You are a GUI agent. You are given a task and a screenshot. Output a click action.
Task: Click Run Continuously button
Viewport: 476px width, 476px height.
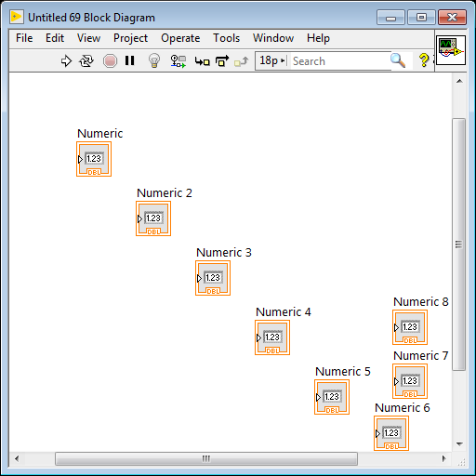(x=86, y=61)
